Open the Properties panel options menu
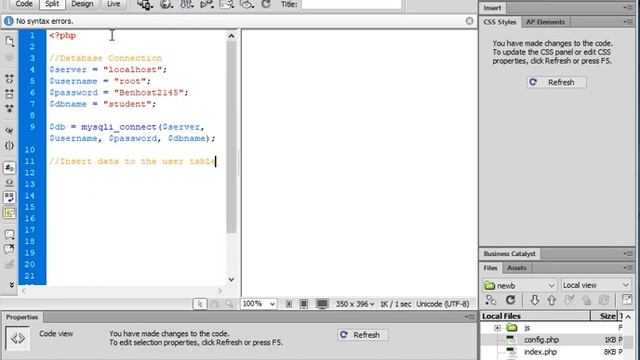The height and width of the screenshot is (360, 640). [x=469, y=317]
